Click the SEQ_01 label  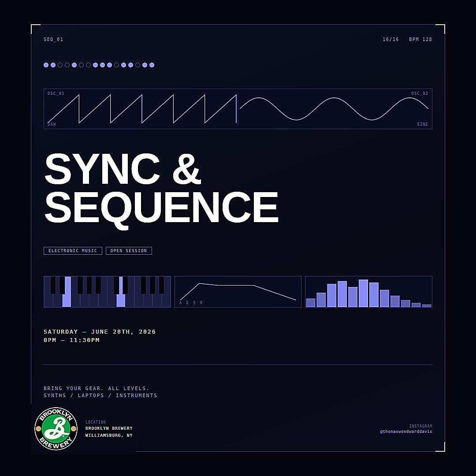point(53,39)
